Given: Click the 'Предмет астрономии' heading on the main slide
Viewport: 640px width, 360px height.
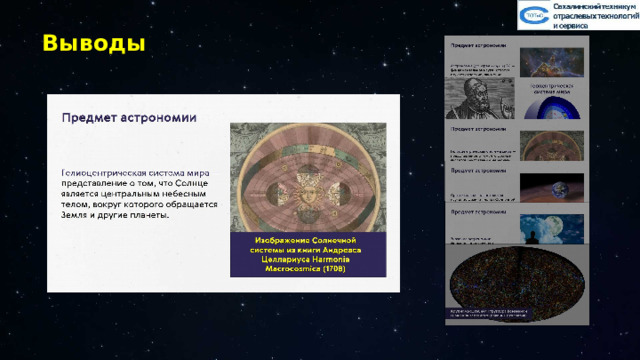Looking at the screenshot, I should tap(129, 118).
